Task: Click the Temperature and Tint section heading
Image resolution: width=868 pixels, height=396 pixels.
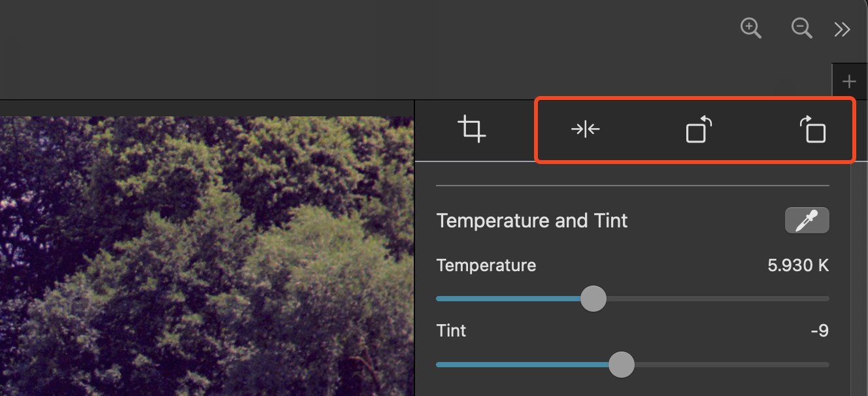Action: (532, 221)
